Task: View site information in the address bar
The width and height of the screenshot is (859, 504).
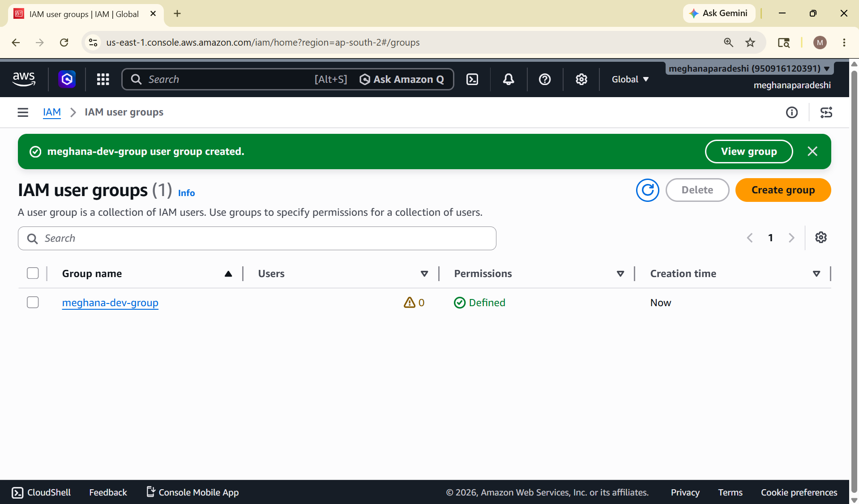Action: [93, 43]
